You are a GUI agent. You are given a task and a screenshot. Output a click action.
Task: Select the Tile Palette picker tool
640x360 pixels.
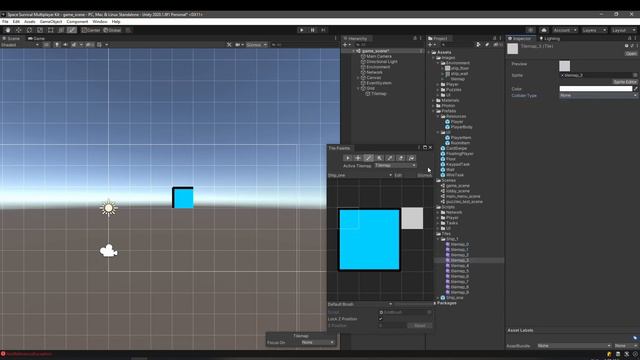pos(390,158)
